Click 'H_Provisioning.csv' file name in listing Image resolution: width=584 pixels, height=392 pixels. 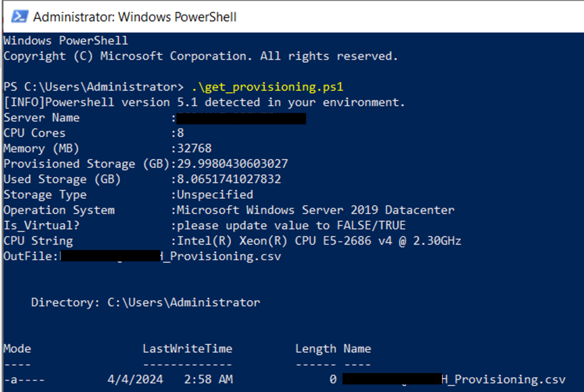point(503,379)
